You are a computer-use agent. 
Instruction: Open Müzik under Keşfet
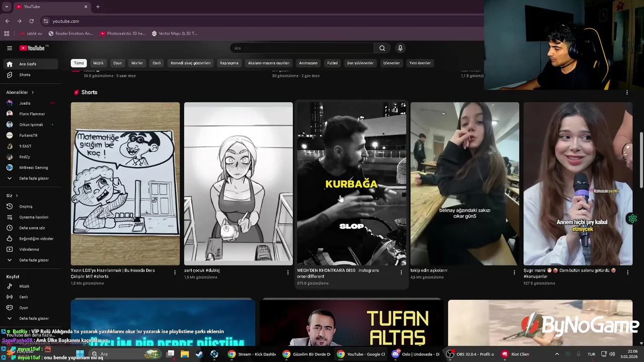(x=30, y=286)
